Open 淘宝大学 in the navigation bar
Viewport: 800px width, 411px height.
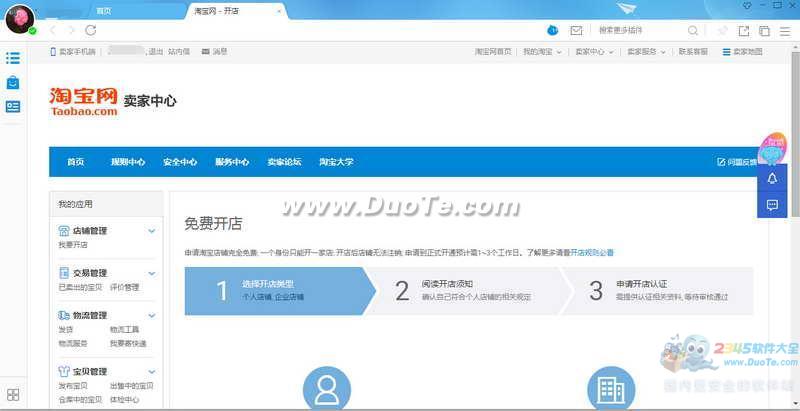336,162
